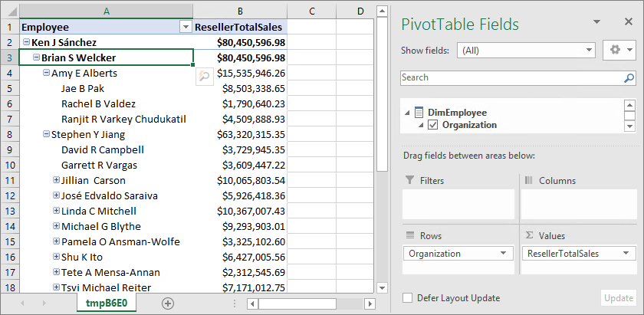
Task: Select the $8,503,338.65 cell
Action: (x=240, y=88)
